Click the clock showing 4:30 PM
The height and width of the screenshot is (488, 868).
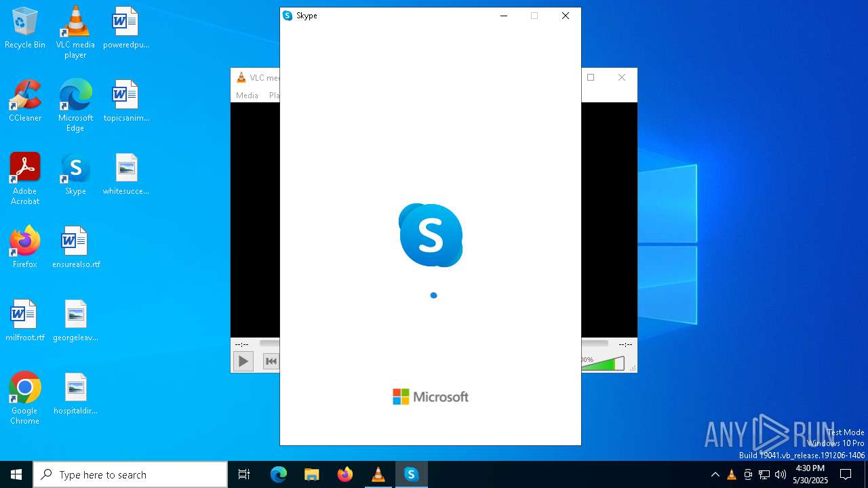(810, 474)
